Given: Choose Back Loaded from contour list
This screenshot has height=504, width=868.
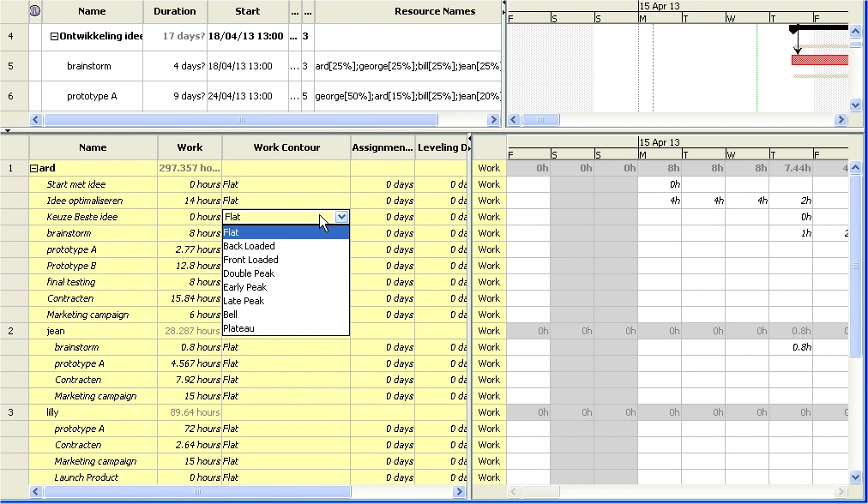Looking at the screenshot, I should pyautogui.click(x=286, y=246).
